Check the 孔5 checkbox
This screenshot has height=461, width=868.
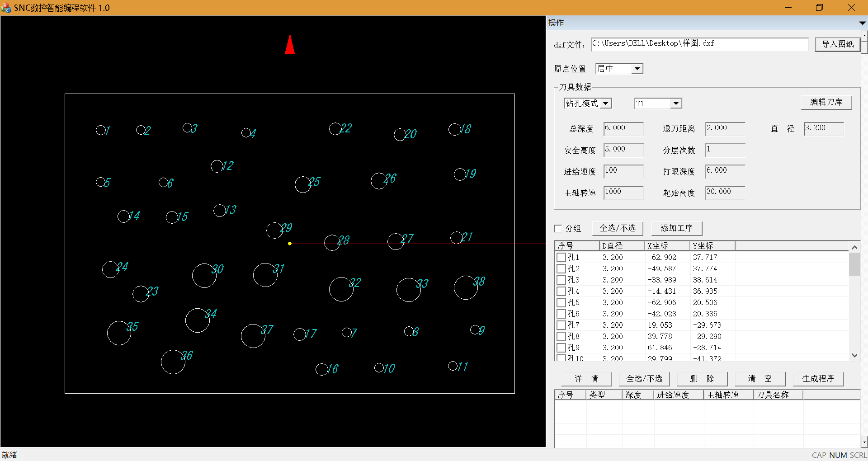[561, 302]
